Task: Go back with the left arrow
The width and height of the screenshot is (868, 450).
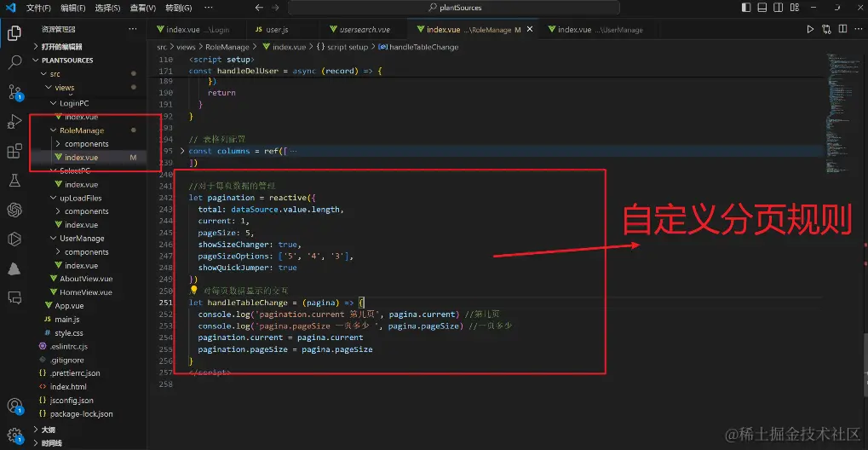Action: [x=258, y=8]
